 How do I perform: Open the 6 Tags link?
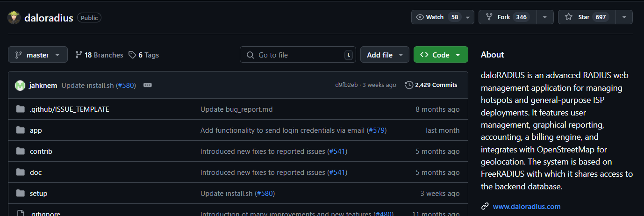tap(144, 55)
